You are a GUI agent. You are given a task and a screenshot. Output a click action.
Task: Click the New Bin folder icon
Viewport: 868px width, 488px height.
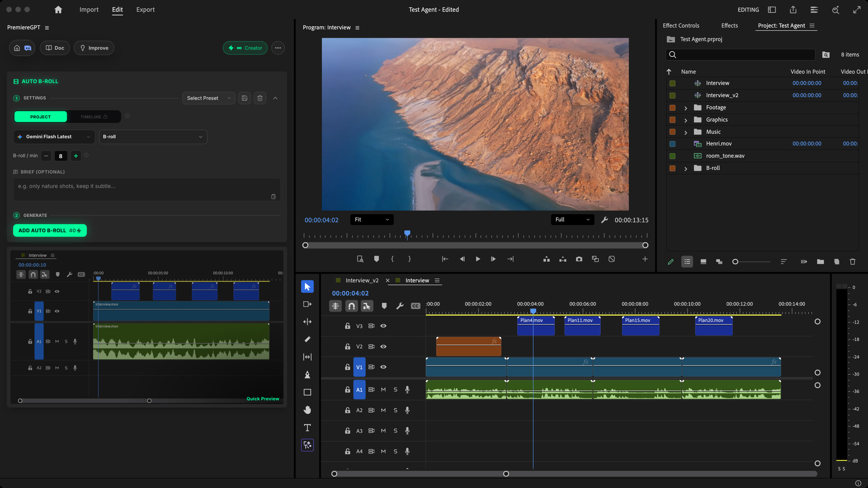pyautogui.click(x=820, y=262)
